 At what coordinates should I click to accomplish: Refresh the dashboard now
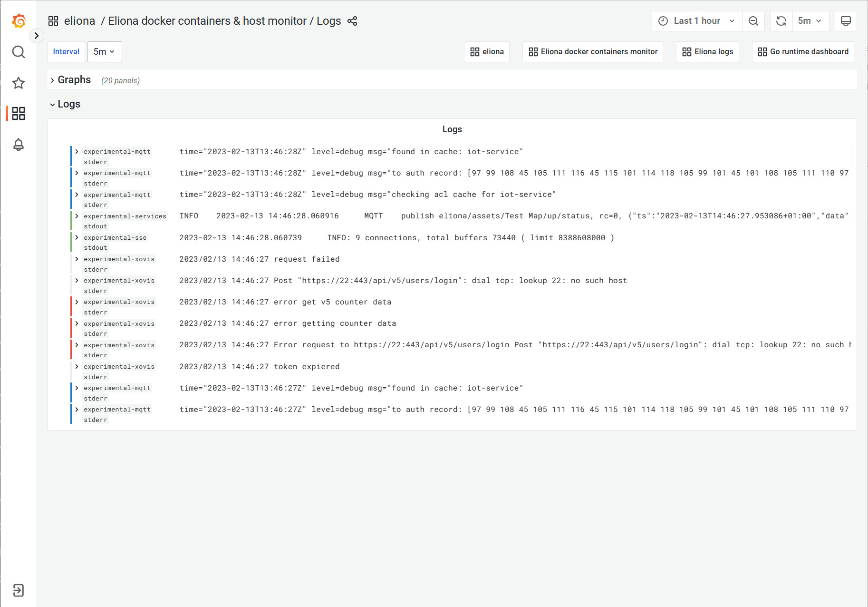pos(781,21)
